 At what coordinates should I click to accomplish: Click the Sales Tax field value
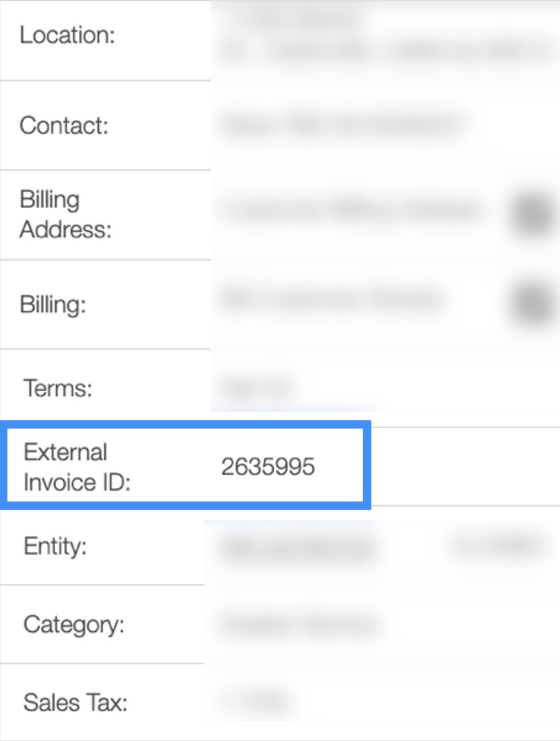tap(254, 702)
